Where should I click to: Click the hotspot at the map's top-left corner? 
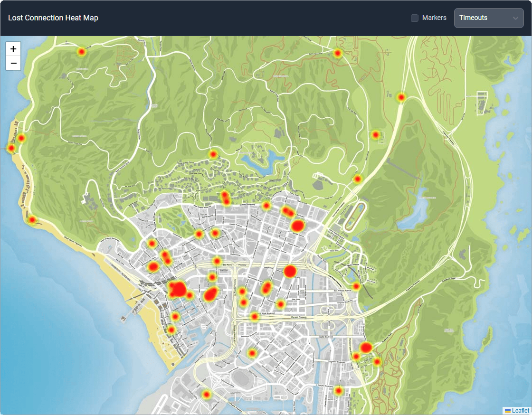pos(81,52)
